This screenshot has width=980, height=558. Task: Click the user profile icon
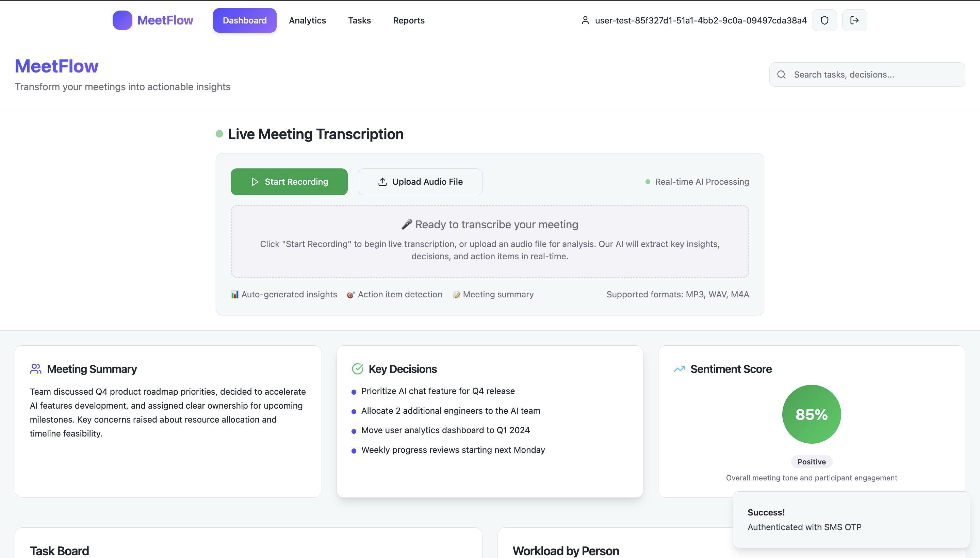point(585,20)
